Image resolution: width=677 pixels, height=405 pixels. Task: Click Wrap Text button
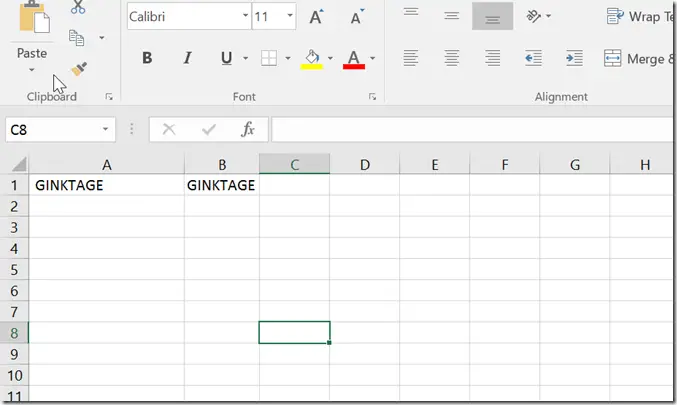[x=640, y=16]
